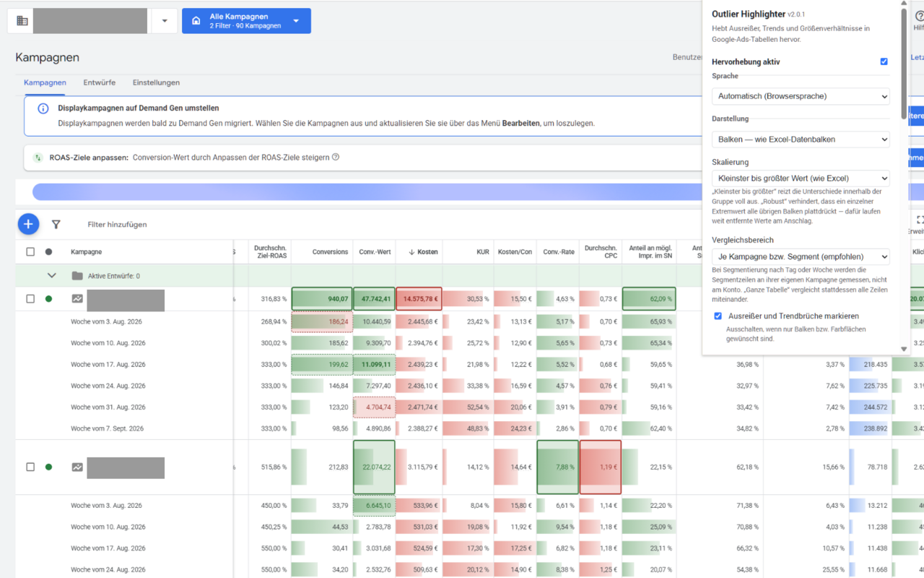Image resolution: width=924 pixels, height=578 pixels.
Task: Click the campaign type icon in the 212,83 conversions row
Action: 77,467
